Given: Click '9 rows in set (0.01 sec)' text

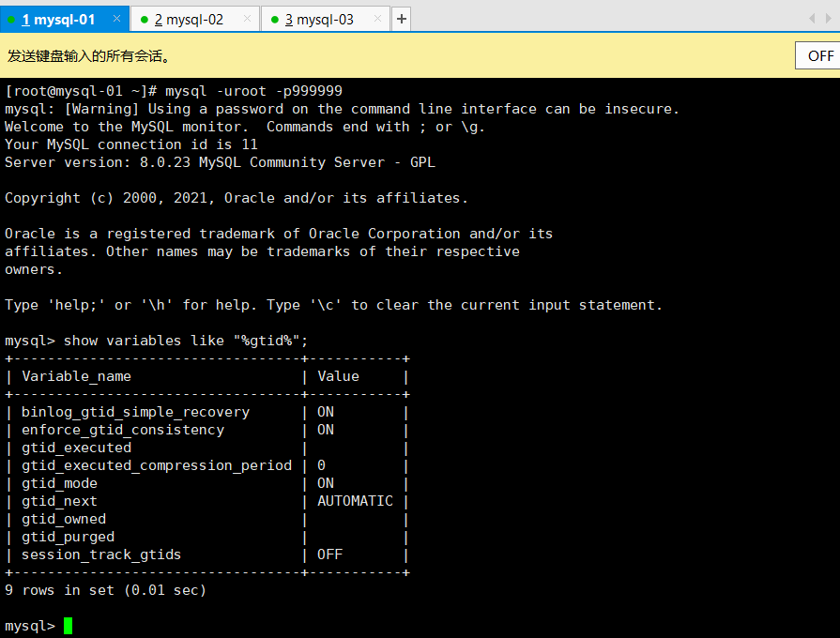Looking at the screenshot, I should click(105, 590).
